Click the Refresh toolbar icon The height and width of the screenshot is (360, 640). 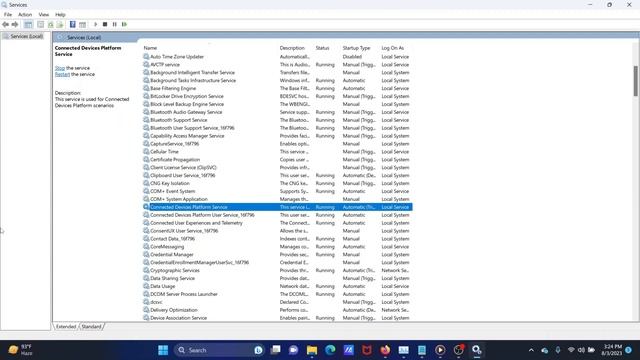pyautogui.click(x=51, y=24)
